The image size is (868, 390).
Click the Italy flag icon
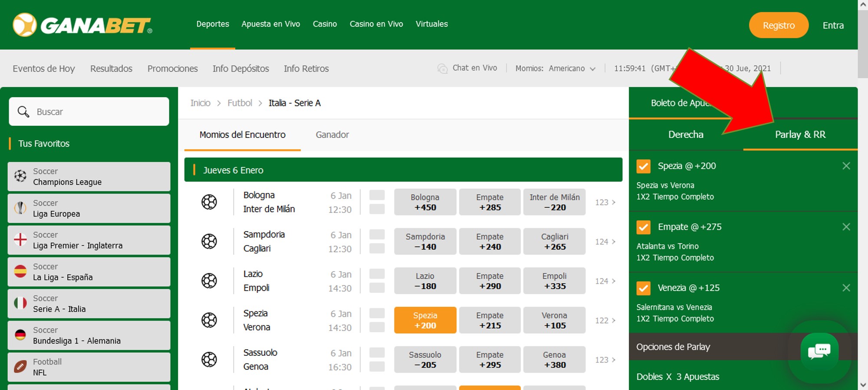pyautogui.click(x=20, y=303)
